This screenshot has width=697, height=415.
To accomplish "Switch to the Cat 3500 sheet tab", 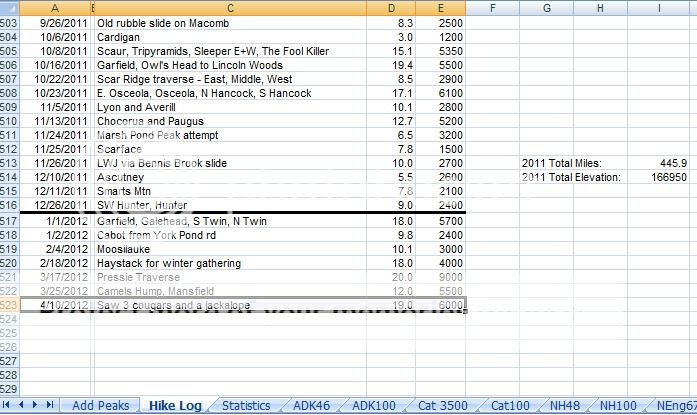I will 443,406.
